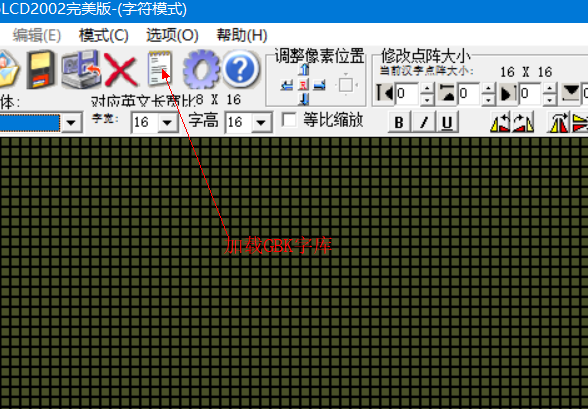588x409 pixels.
Task: Shift pixels up with the blue up arrow
Action: (x=304, y=69)
